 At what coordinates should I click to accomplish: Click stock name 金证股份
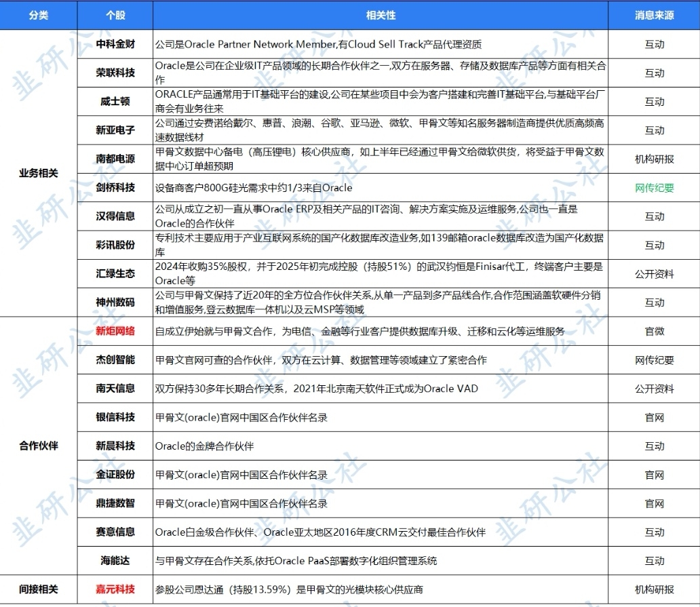click(115, 475)
